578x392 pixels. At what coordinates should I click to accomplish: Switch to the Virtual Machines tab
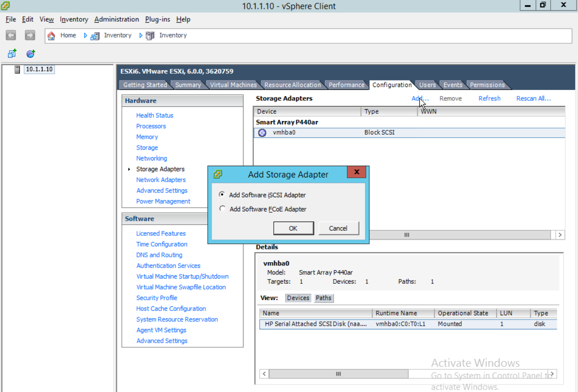(x=233, y=85)
